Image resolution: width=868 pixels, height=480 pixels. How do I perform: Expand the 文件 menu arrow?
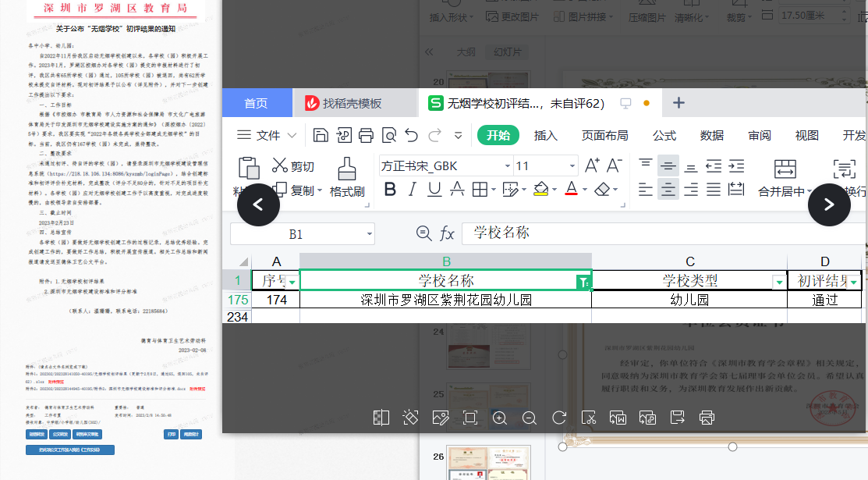pos(292,135)
